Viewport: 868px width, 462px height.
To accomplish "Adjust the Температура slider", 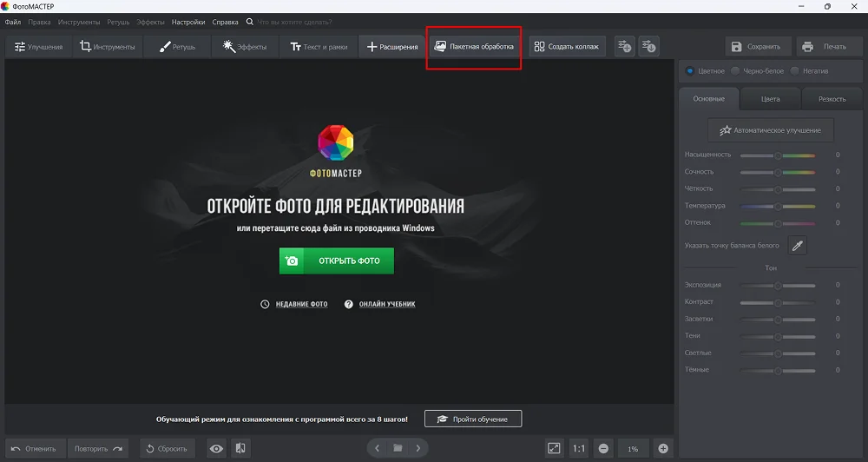I will click(778, 206).
